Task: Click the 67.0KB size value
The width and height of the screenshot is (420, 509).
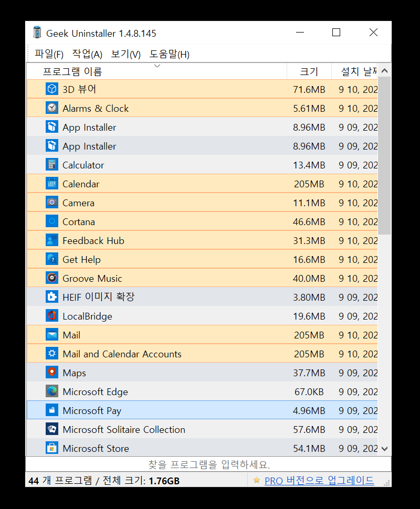Action: (309, 391)
